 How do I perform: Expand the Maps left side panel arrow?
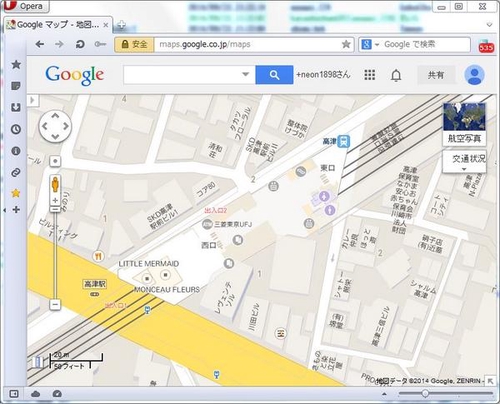pos(32,100)
